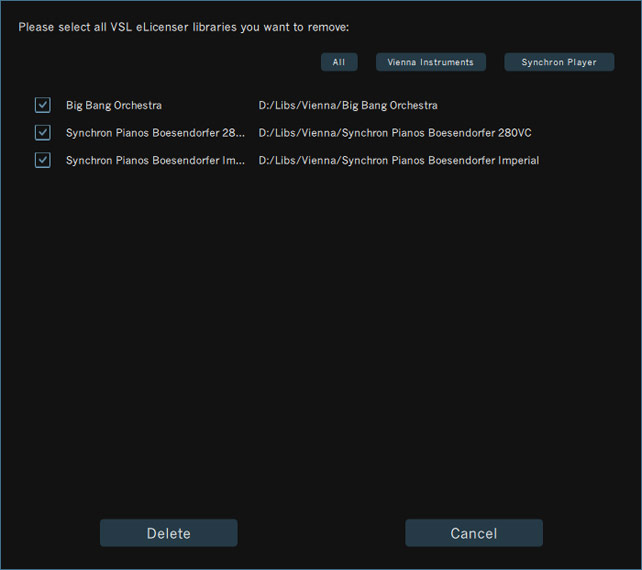Click blank area left of the All button

[170, 62]
